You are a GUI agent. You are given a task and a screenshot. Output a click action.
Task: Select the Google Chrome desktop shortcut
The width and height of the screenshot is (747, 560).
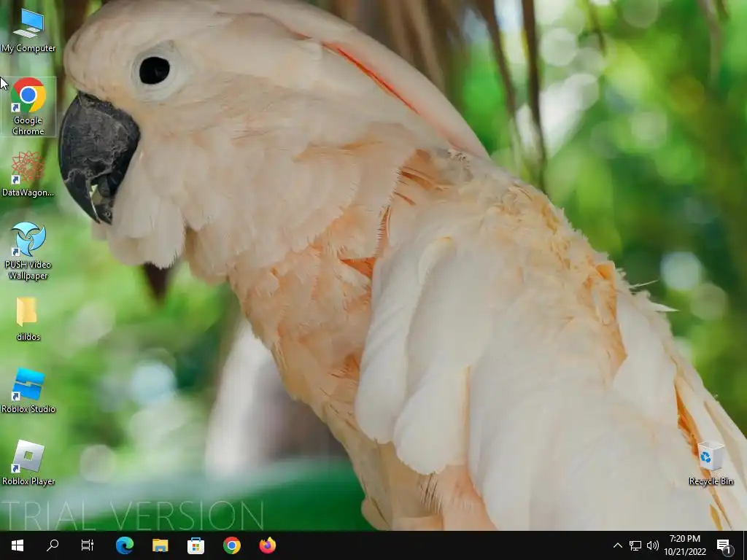(x=28, y=106)
